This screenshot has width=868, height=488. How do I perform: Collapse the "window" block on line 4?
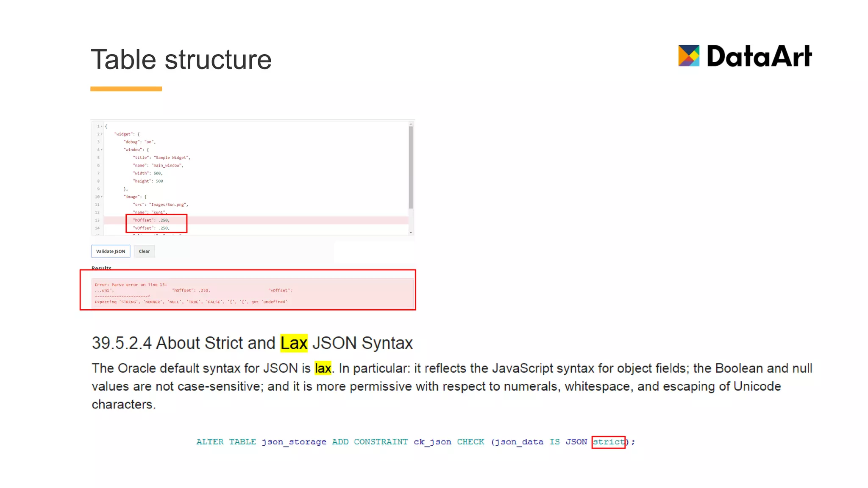tap(102, 150)
